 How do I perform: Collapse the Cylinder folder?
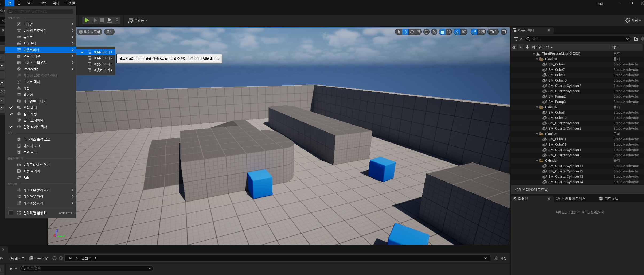[x=537, y=161]
